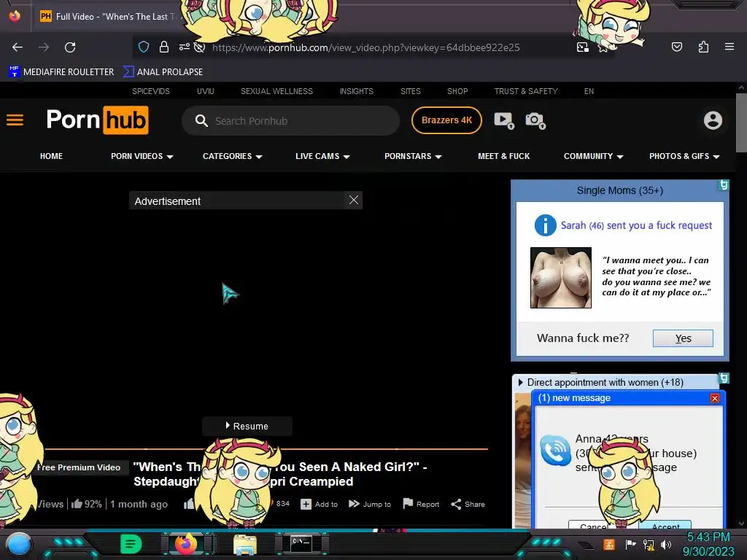Viewport: 747px width, 560px height.
Task: Open the site's orange hamburger menu
Action: [x=15, y=120]
